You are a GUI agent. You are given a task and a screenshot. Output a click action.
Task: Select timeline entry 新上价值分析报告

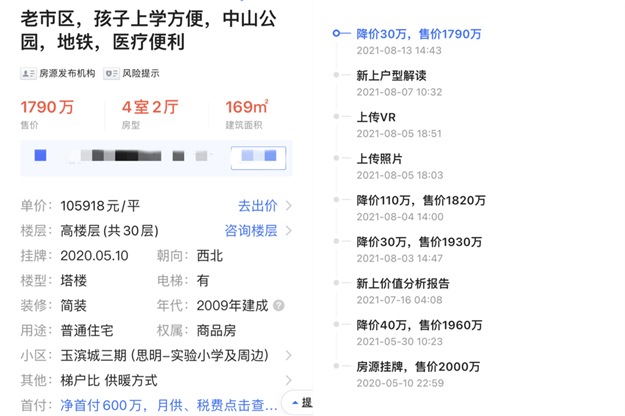coord(403,283)
